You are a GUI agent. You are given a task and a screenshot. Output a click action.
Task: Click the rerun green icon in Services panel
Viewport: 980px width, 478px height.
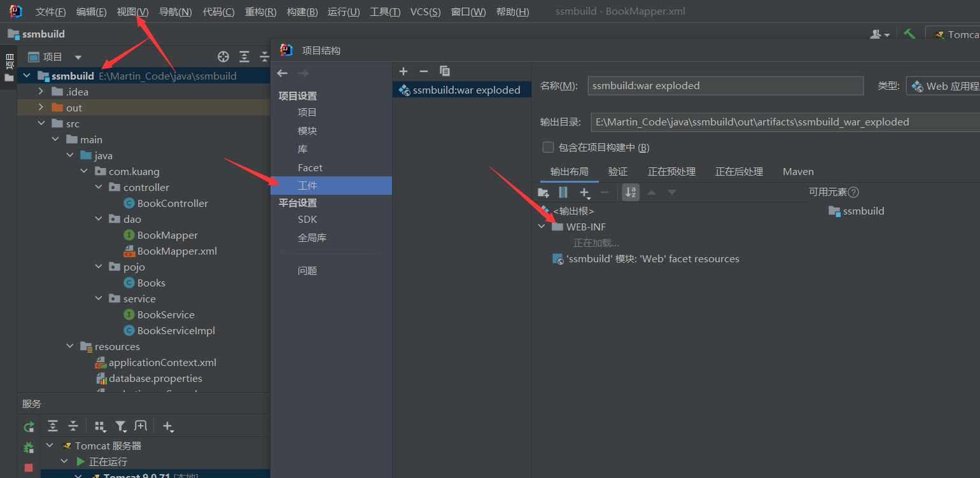coord(29,426)
